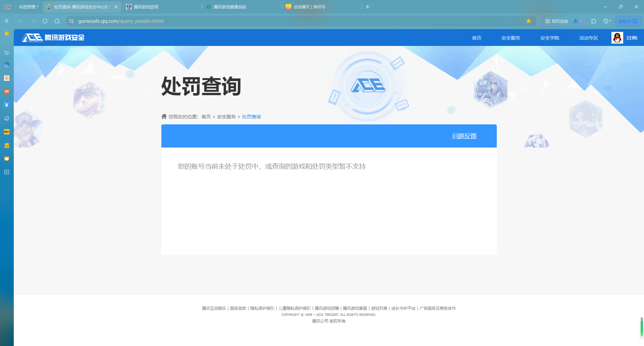Open the orange S Sogou sidebar icon
This screenshot has height=346, width=644.
pyautogui.click(x=6, y=78)
